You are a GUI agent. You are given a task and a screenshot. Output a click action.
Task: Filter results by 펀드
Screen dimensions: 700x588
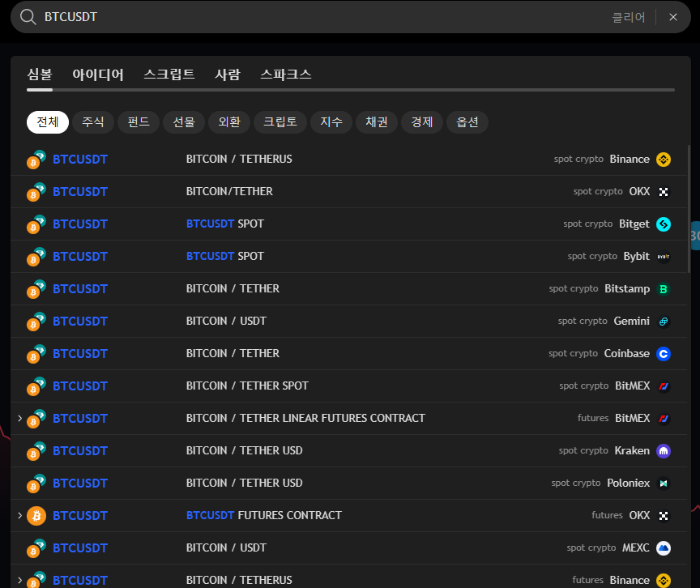click(139, 122)
